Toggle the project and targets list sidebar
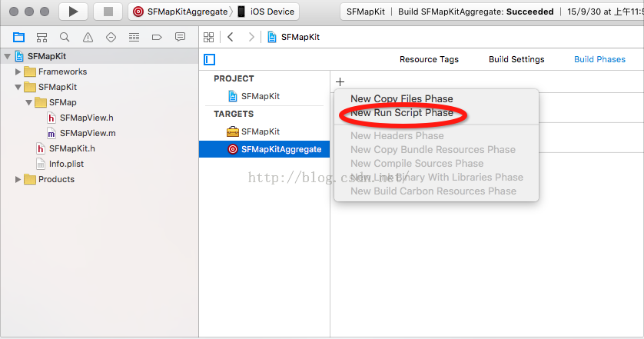 [209, 59]
